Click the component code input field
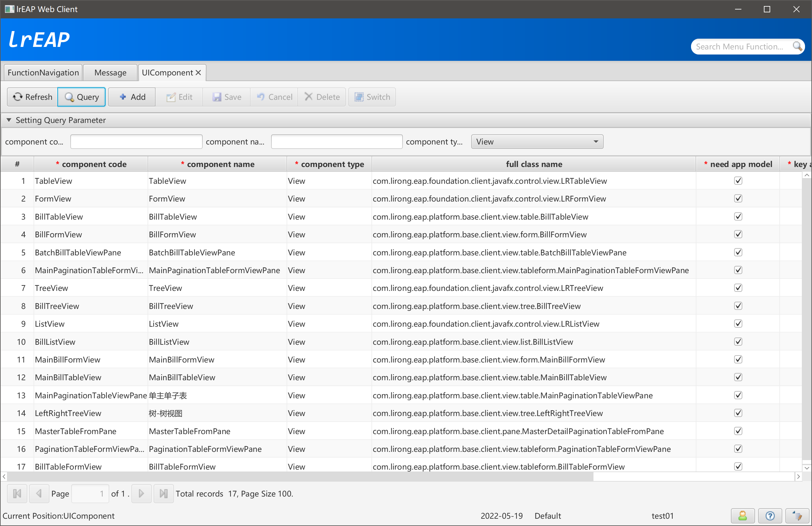This screenshot has height=526, width=812. 136,142
